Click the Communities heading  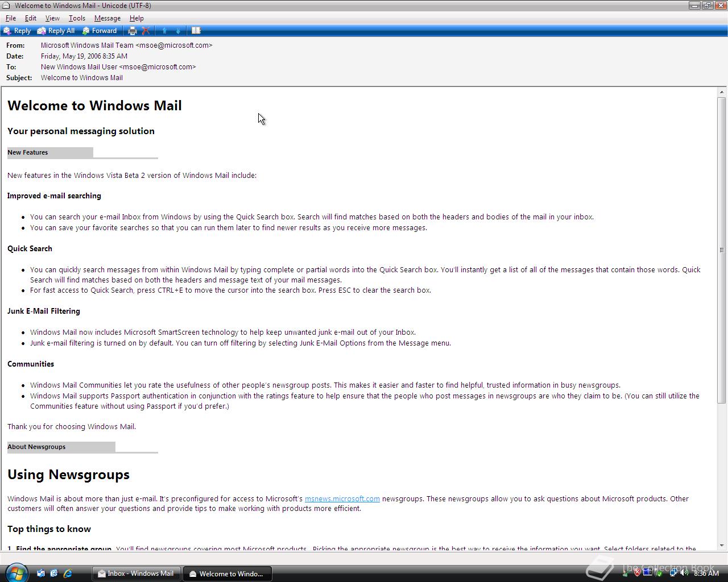coord(31,364)
